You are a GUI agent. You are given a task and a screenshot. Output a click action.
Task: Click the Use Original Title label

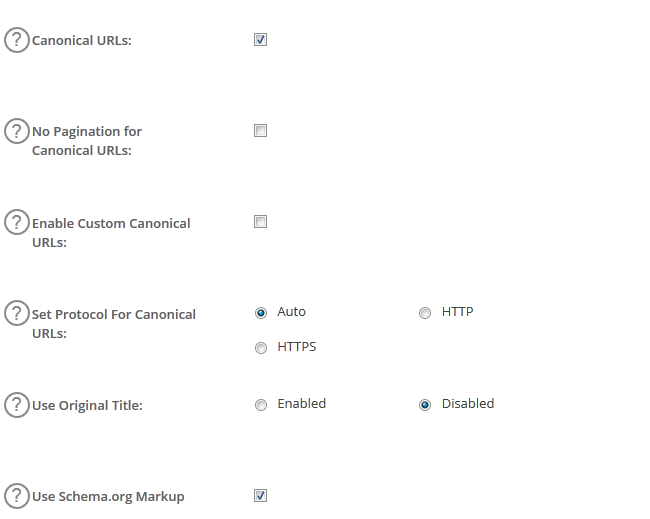click(87, 406)
